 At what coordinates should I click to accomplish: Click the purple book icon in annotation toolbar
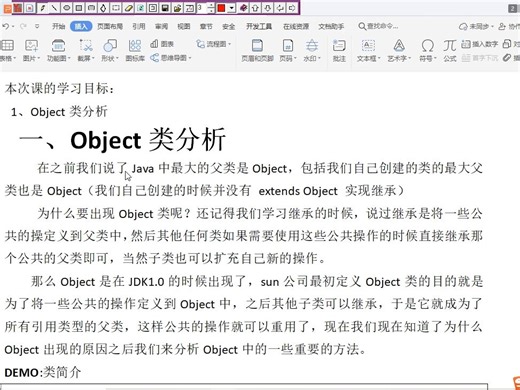coord(244,8)
